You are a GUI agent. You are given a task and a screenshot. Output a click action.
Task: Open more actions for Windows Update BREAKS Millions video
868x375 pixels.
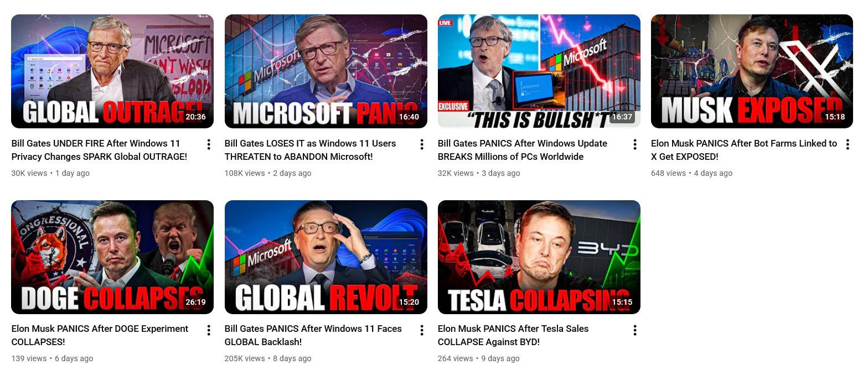tap(635, 144)
